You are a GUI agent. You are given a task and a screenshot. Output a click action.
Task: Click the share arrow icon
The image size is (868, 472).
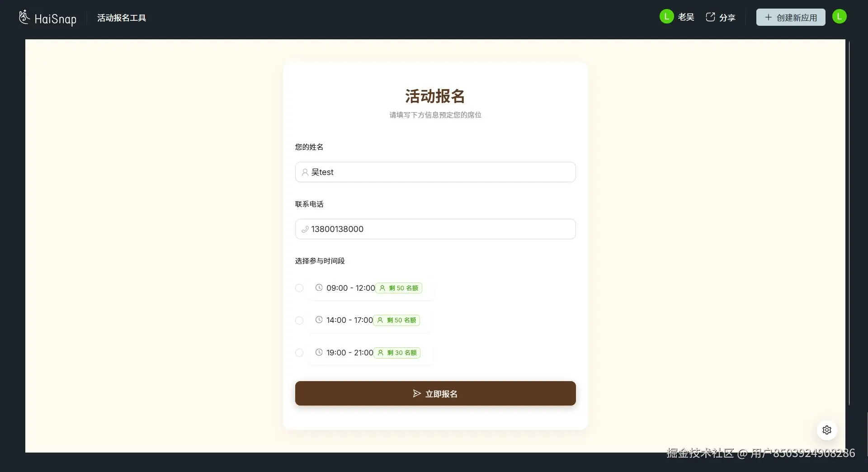(x=710, y=17)
